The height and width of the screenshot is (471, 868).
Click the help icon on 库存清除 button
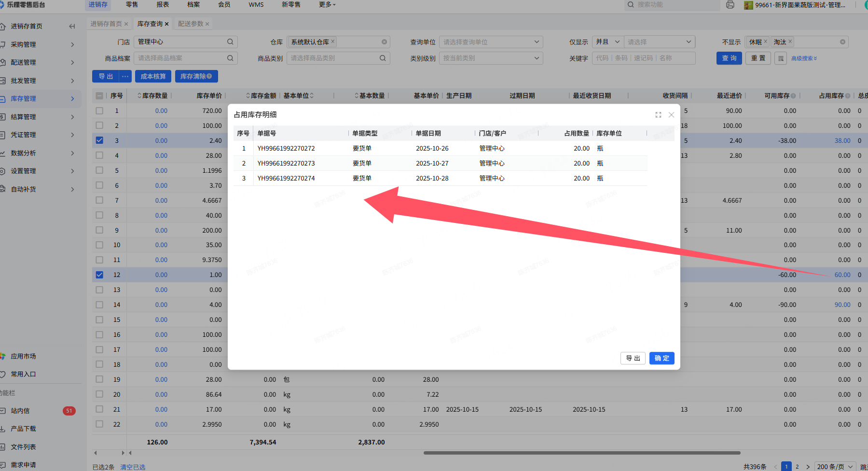pos(209,76)
